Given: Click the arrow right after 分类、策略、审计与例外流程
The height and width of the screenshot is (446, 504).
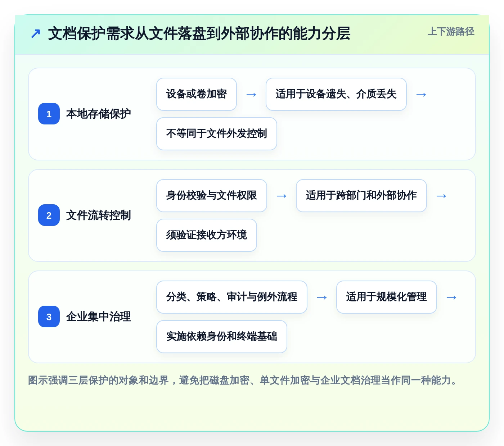Looking at the screenshot, I should pos(322,297).
